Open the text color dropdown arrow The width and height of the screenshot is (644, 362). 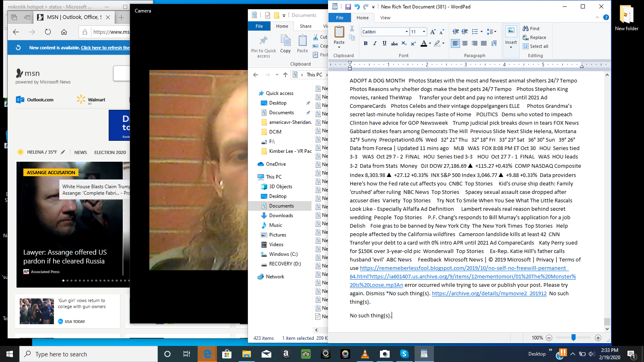point(430,43)
